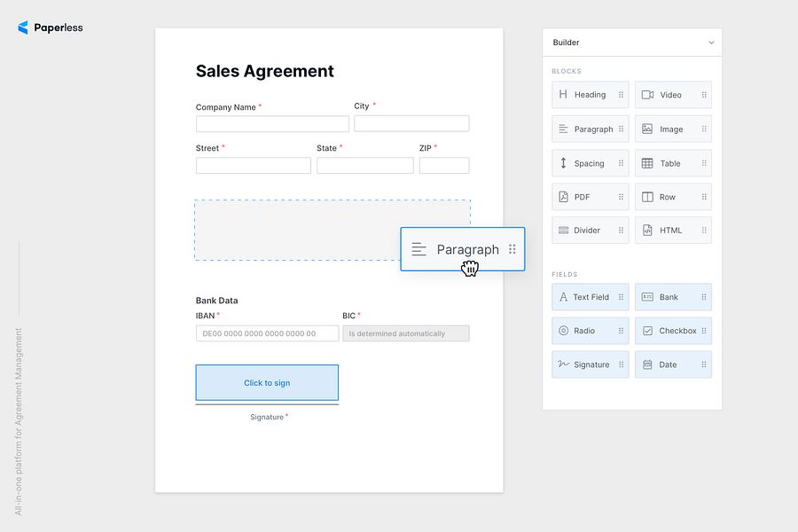Click the Sales Agreement title
The height and width of the screenshot is (532, 798).
tap(264, 71)
